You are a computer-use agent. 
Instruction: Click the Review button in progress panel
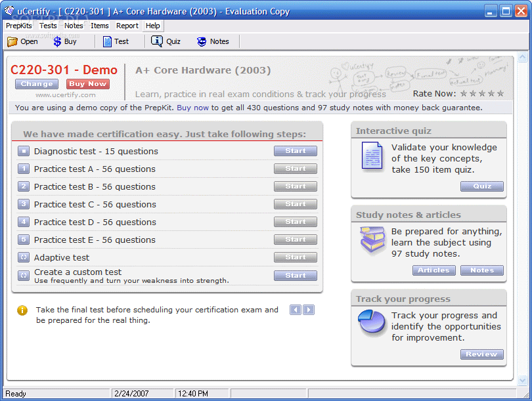[482, 354]
